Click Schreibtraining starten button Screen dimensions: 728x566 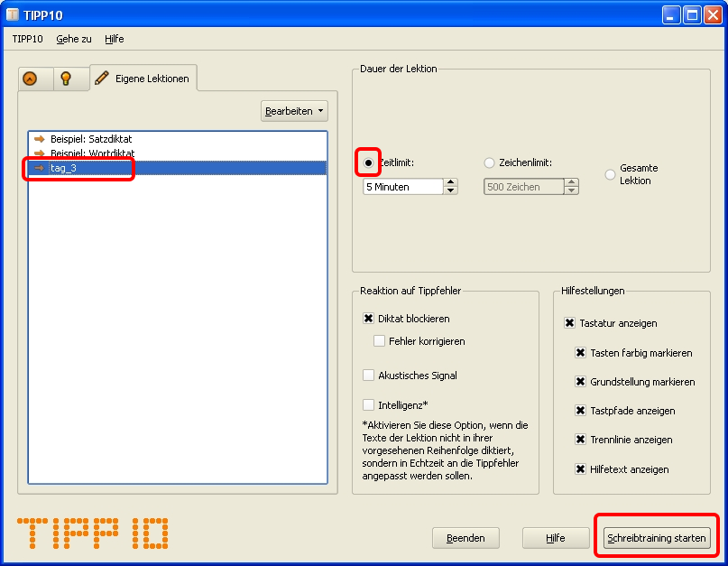coord(656,538)
